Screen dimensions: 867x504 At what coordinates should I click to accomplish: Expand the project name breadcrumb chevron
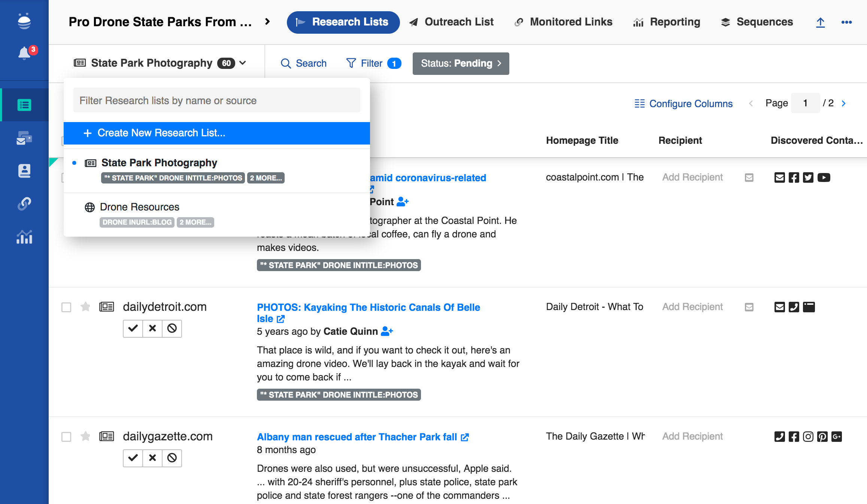267,22
